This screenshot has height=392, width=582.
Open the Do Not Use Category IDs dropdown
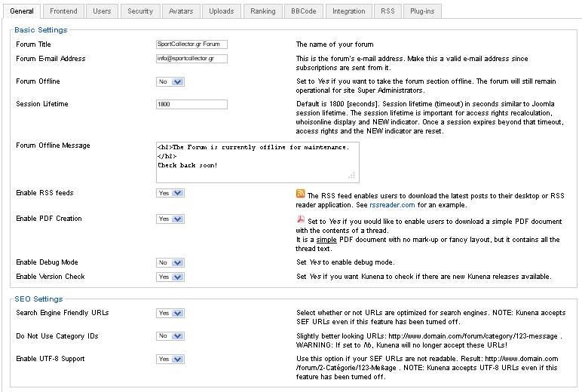point(170,336)
